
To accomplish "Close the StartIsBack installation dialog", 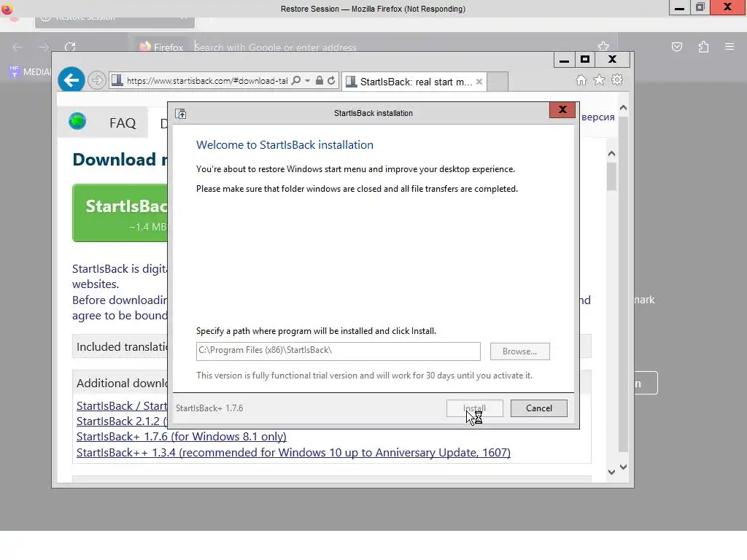I will pos(562,109).
